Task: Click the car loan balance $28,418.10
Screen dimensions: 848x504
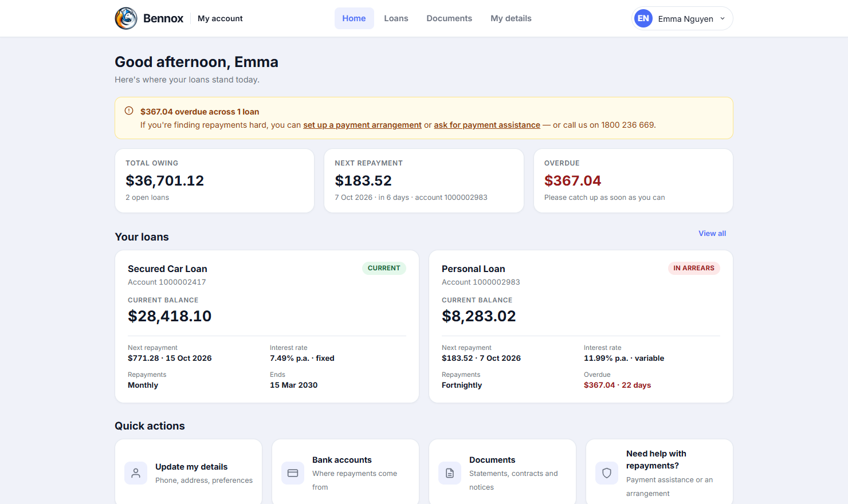Action: 170,316
